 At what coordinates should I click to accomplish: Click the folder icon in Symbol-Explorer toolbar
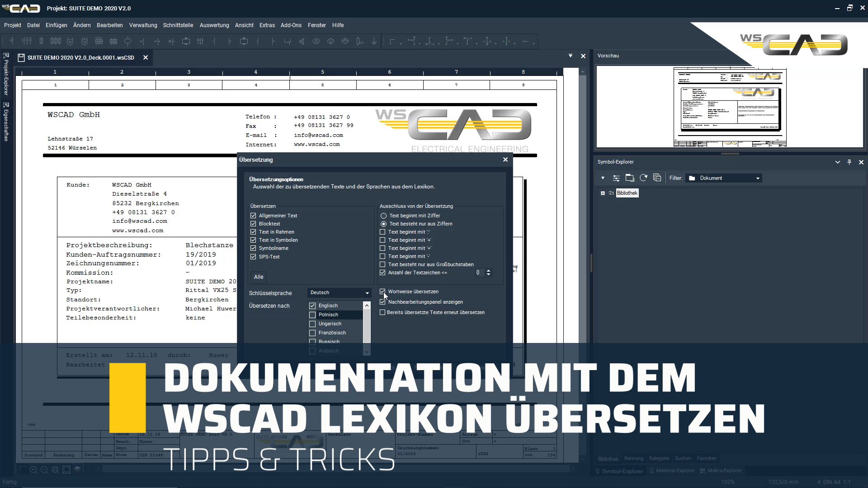click(630, 178)
